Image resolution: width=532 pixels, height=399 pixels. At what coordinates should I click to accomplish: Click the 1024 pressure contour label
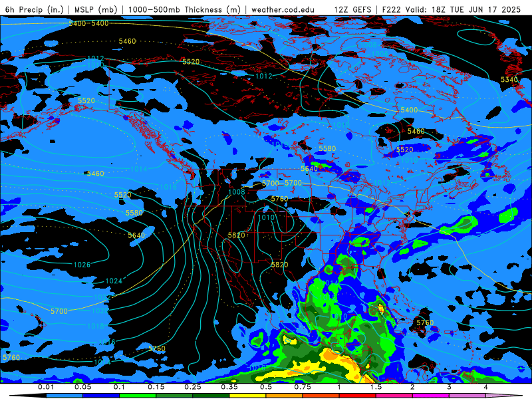(x=114, y=281)
